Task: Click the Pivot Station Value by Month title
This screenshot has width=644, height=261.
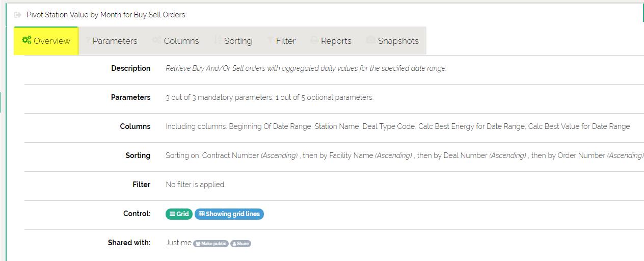Action: point(106,15)
